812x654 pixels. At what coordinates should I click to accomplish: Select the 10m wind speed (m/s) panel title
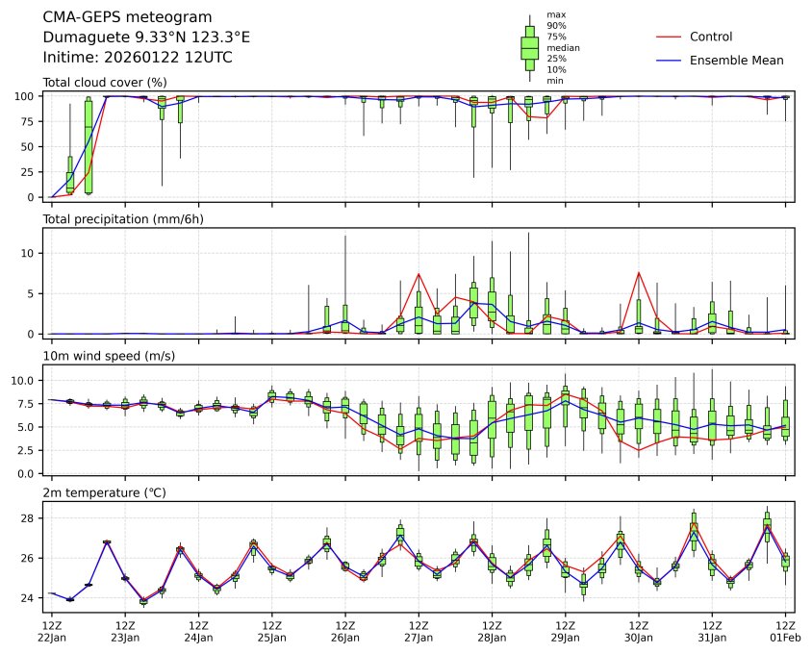coord(109,356)
